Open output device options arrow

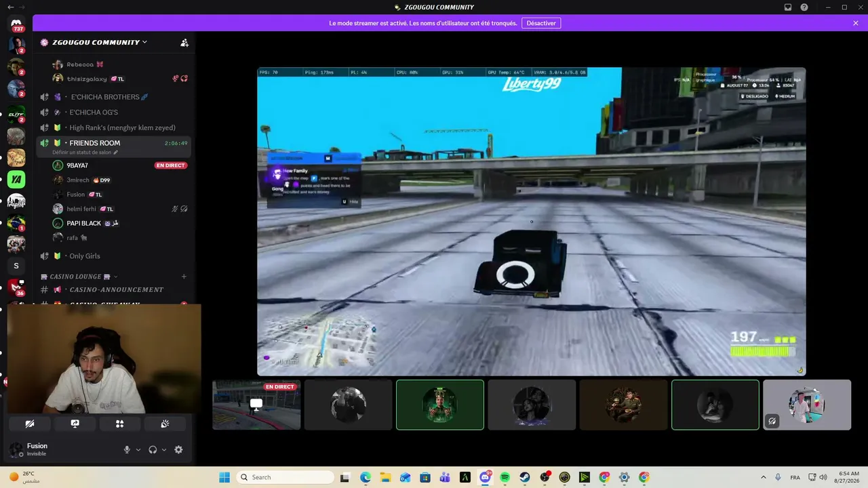(164, 449)
